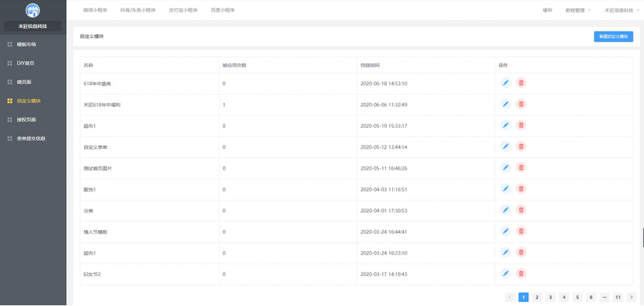Delete the 分类 module row
This screenshot has width=644, height=306.
click(x=521, y=210)
